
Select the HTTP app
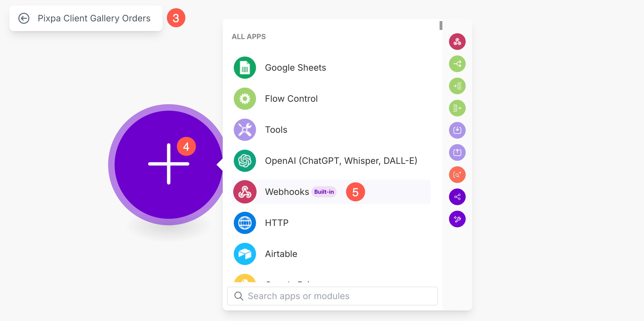[x=331, y=223]
